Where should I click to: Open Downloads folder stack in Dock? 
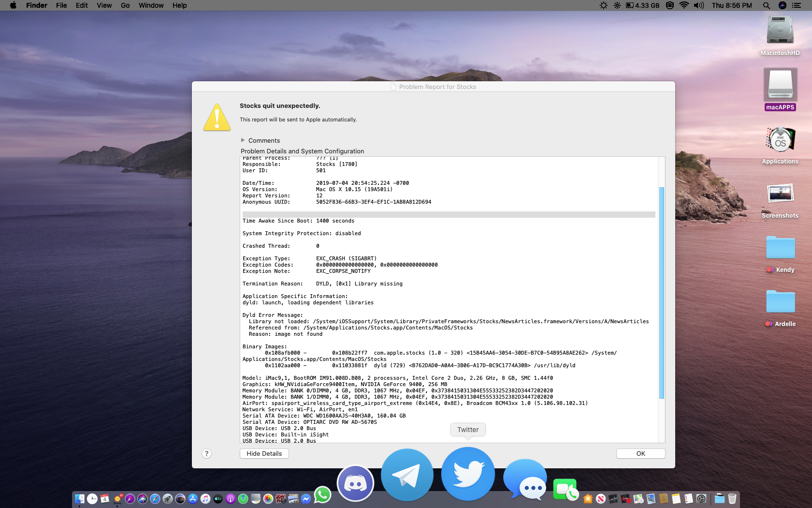720,499
